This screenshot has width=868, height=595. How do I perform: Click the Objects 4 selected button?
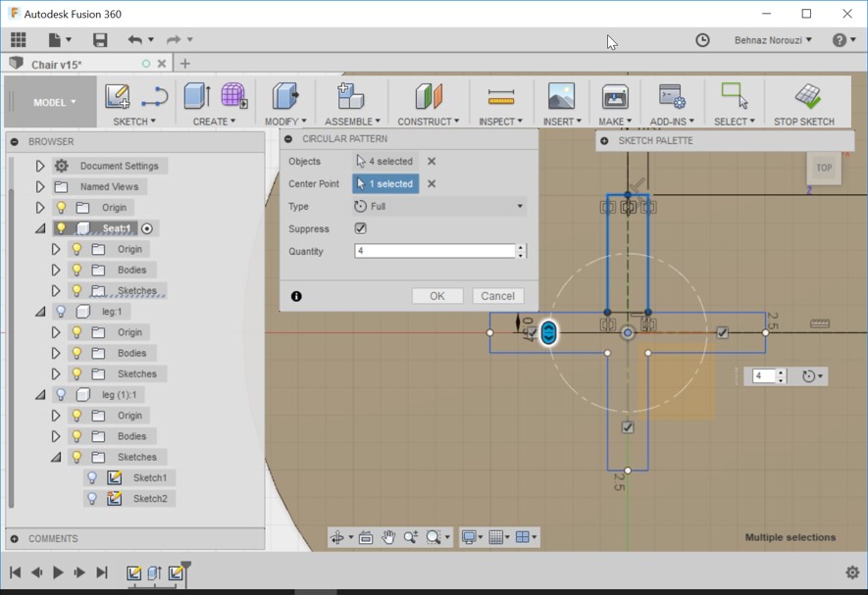click(x=385, y=161)
